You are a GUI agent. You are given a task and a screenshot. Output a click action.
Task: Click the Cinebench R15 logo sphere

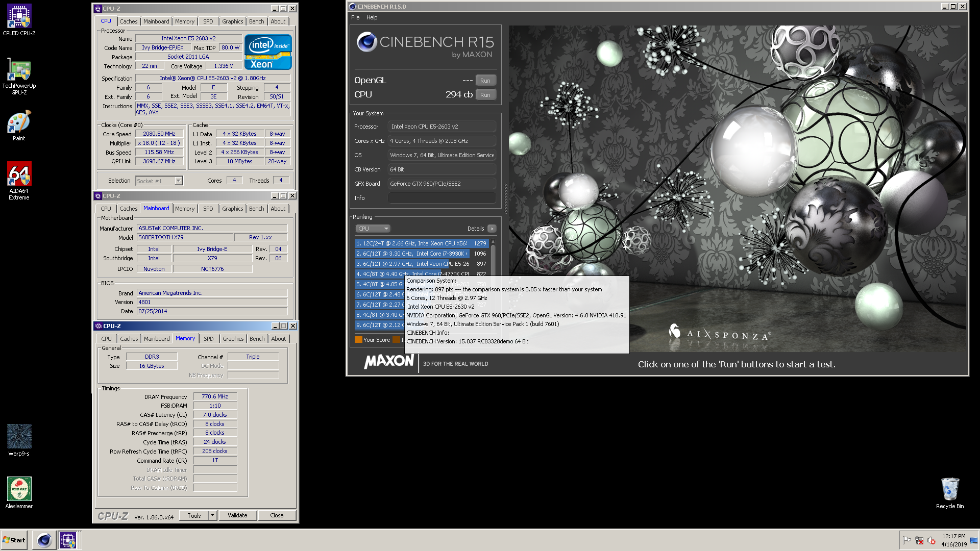point(366,42)
